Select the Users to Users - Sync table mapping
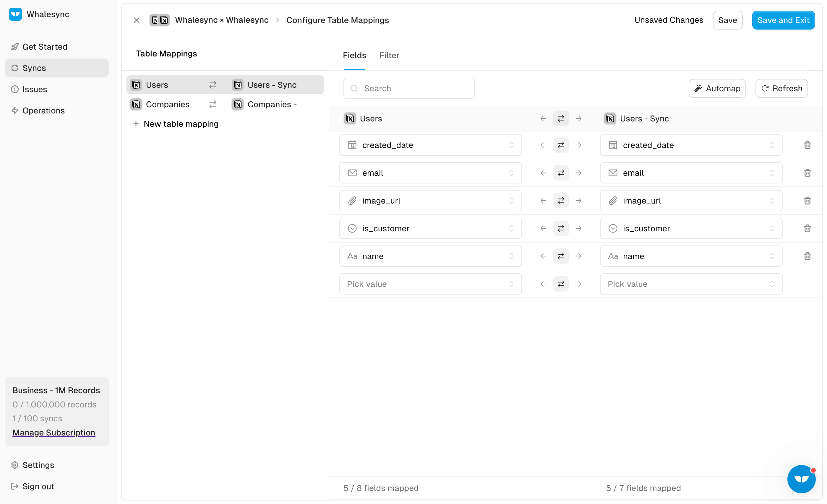 tap(225, 85)
